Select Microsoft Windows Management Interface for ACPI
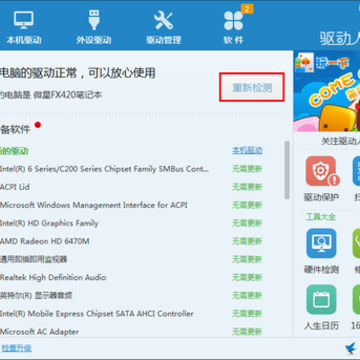Image resolution: width=360 pixels, height=360 pixels. (x=131, y=205)
